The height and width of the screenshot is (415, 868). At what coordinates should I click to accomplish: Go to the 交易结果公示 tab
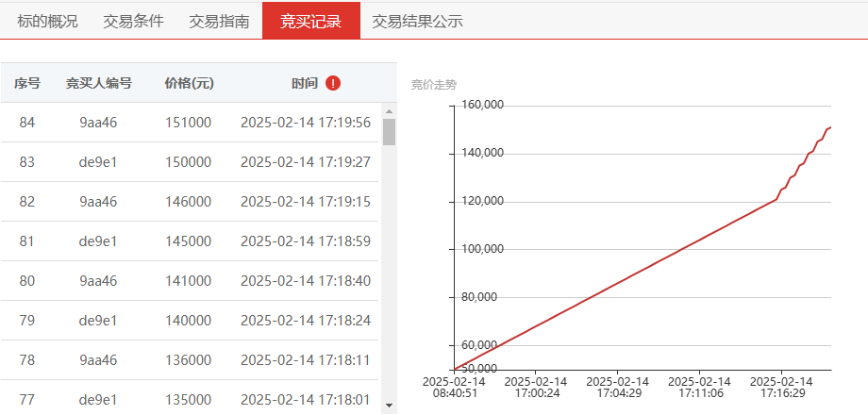[417, 21]
